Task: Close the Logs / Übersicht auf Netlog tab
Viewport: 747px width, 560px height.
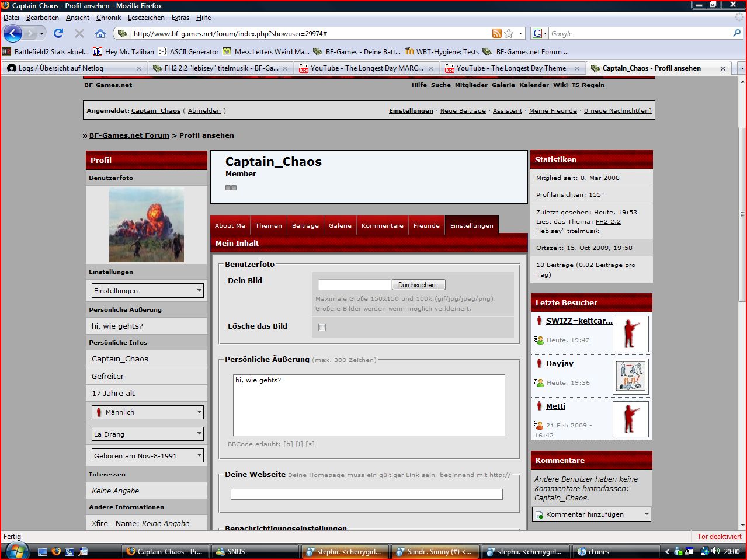Action: 139,68
